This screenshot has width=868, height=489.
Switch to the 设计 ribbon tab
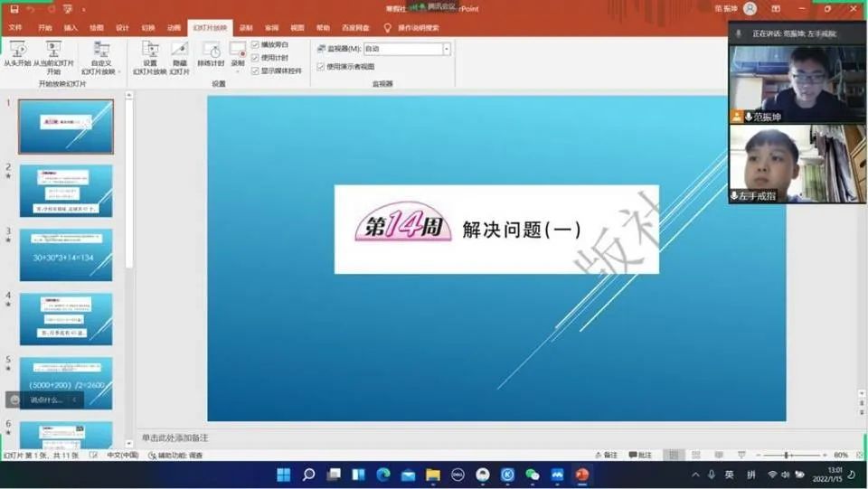tap(122, 28)
